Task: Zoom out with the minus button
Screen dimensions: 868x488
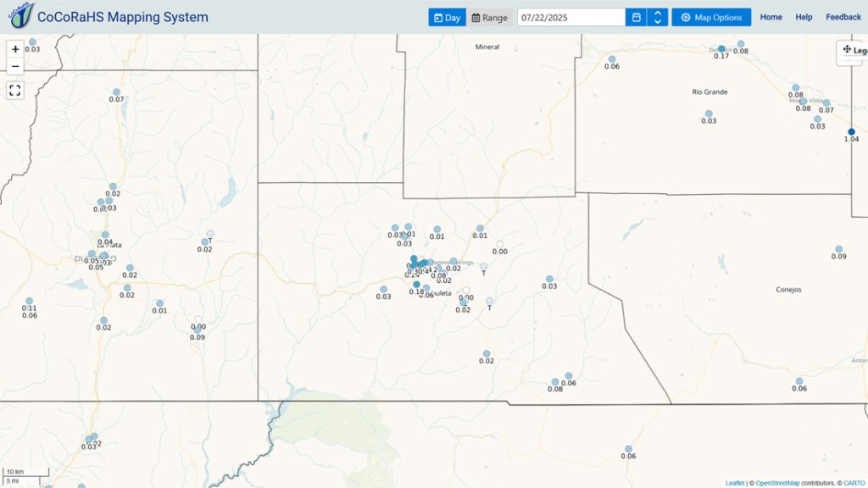Action: pyautogui.click(x=15, y=66)
